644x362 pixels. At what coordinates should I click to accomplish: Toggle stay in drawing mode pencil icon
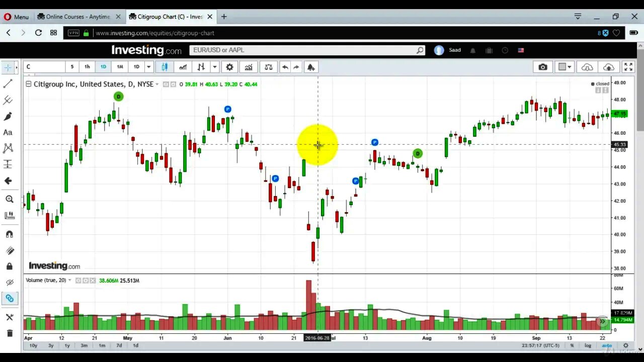tap(9, 250)
